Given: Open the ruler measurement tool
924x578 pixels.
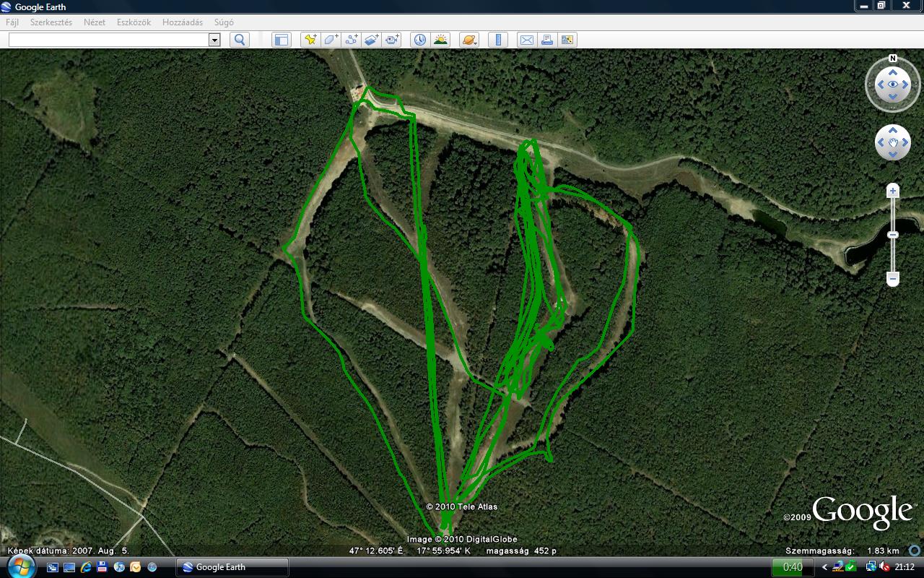Looking at the screenshot, I should coord(498,40).
